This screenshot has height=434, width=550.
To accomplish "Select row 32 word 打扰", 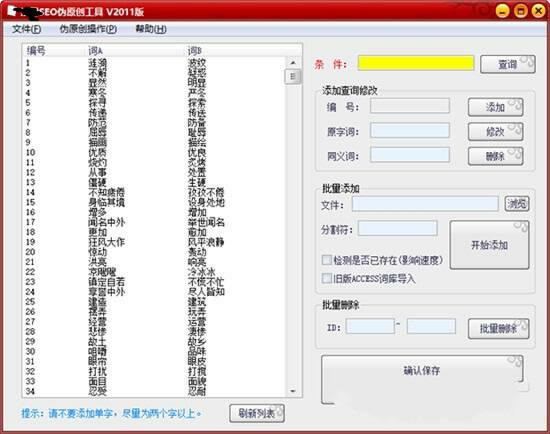I will click(x=97, y=371).
